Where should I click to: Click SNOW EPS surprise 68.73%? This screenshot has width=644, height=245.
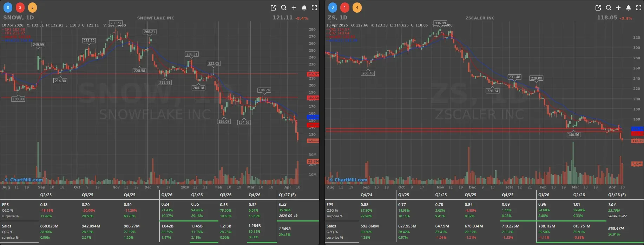click(130, 216)
